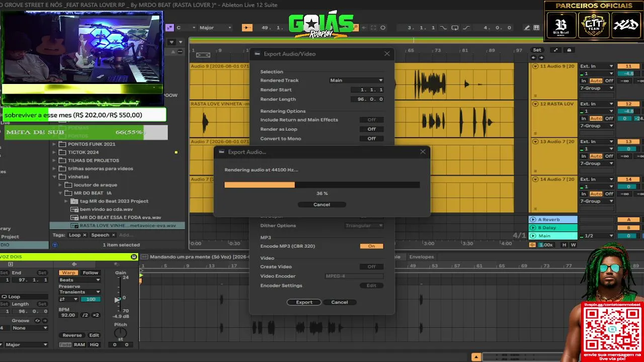The height and width of the screenshot is (362, 644).
Task: Click the Reverse clip button
Action: (72, 335)
